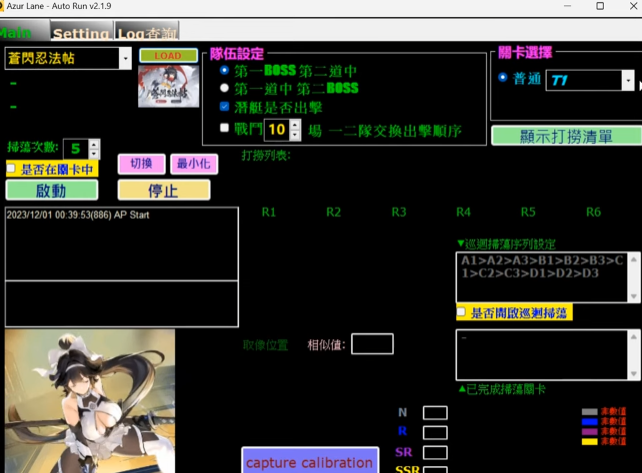Click the purple color swatch
The width and height of the screenshot is (642, 473).
tap(590, 432)
